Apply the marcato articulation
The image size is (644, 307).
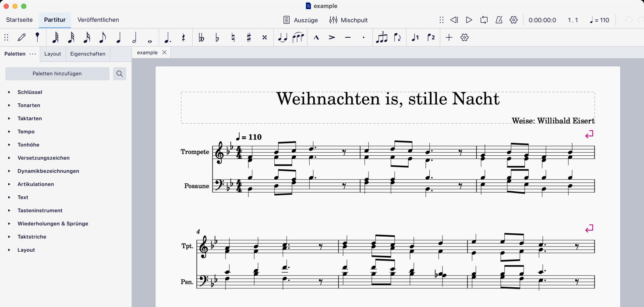click(316, 38)
